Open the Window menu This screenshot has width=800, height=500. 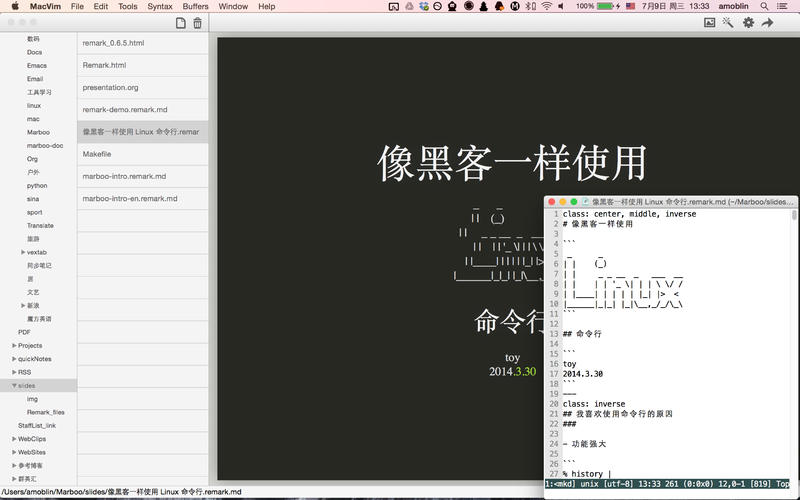(233, 6)
